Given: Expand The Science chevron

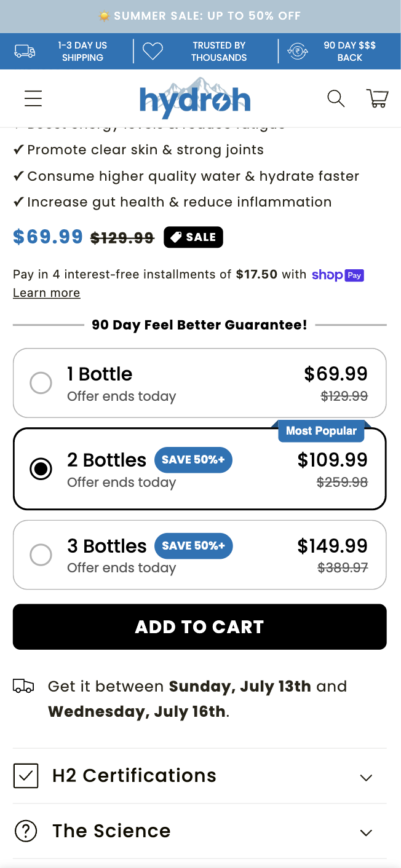Looking at the screenshot, I should [366, 833].
